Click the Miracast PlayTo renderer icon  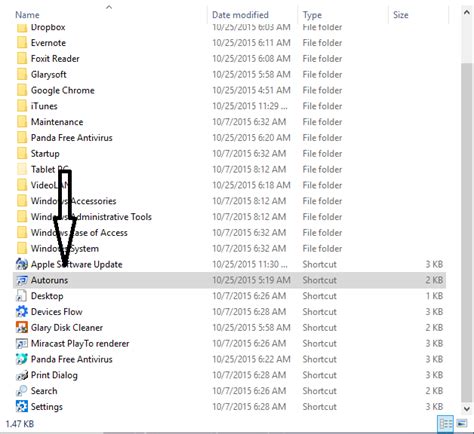tap(22, 344)
